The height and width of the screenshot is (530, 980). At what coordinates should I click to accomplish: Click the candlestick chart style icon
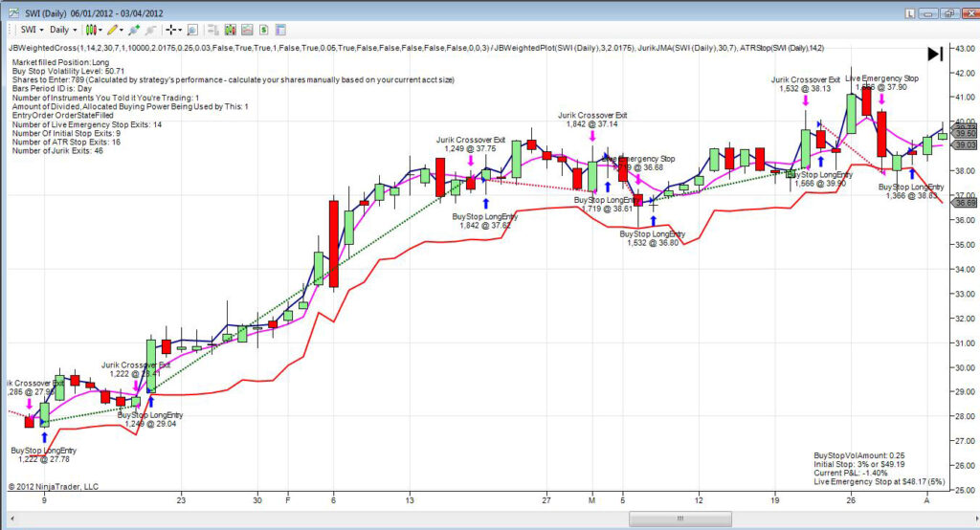(91, 30)
